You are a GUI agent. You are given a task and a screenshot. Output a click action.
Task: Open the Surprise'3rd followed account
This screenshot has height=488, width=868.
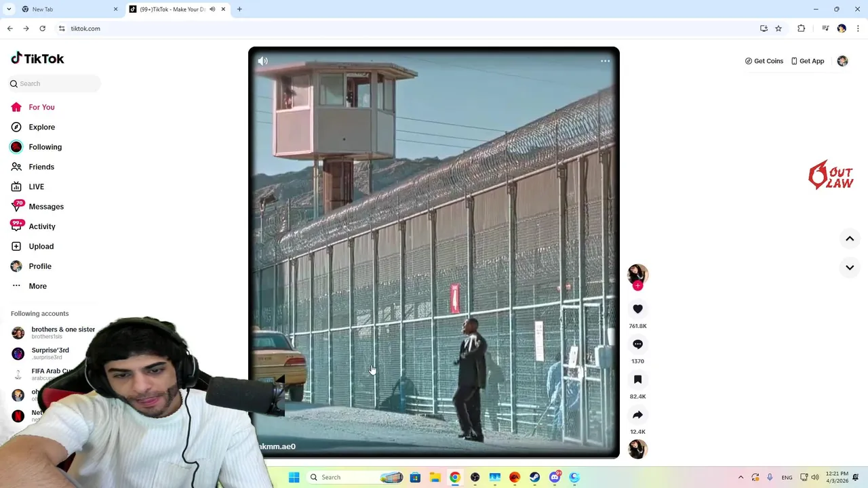(41, 354)
